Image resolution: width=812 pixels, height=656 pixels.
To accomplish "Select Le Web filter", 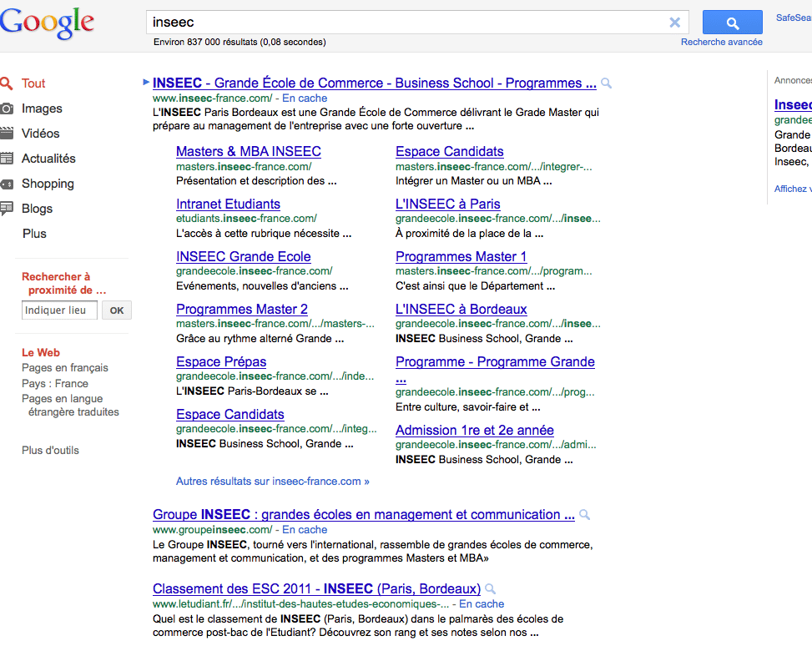I will pos(40,352).
